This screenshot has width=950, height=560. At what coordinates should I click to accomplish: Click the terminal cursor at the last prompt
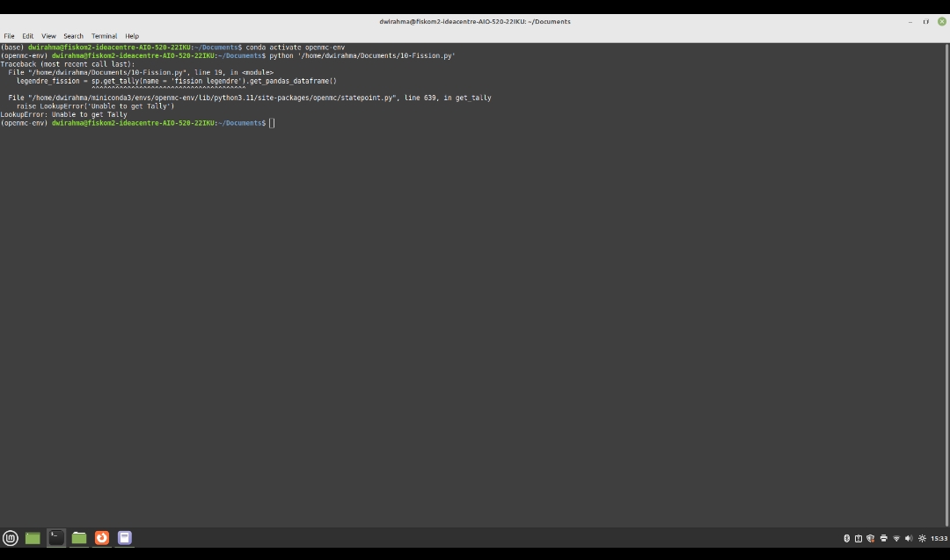coord(272,123)
